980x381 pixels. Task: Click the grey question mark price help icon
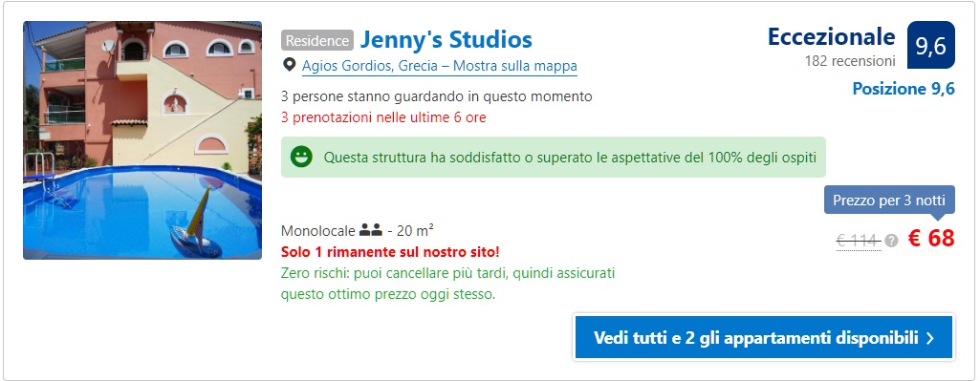891,241
